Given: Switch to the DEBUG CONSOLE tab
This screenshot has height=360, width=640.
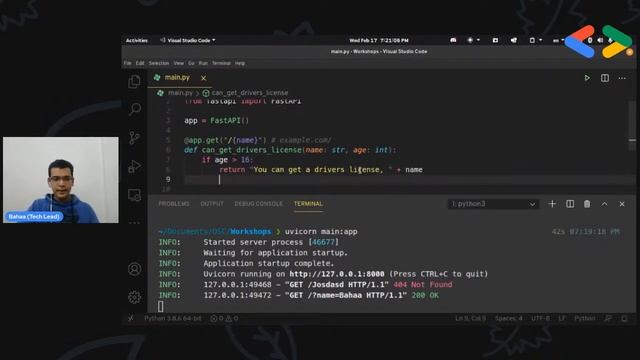Looking at the screenshot, I should (x=258, y=204).
